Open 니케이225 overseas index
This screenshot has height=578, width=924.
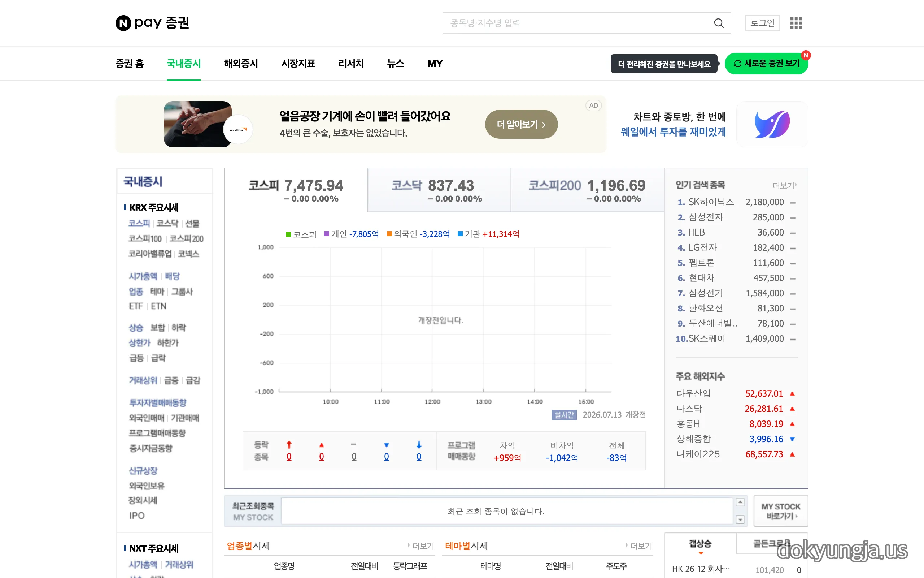(698, 454)
